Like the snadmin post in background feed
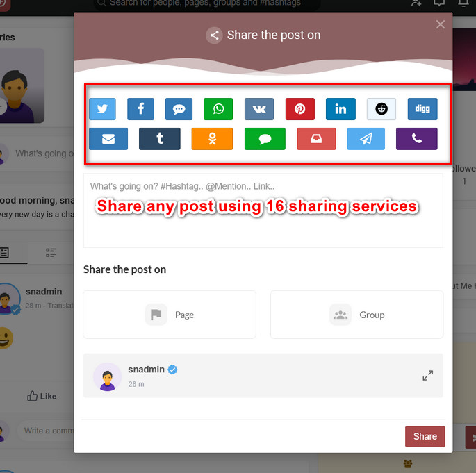 [x=42, y=396]
